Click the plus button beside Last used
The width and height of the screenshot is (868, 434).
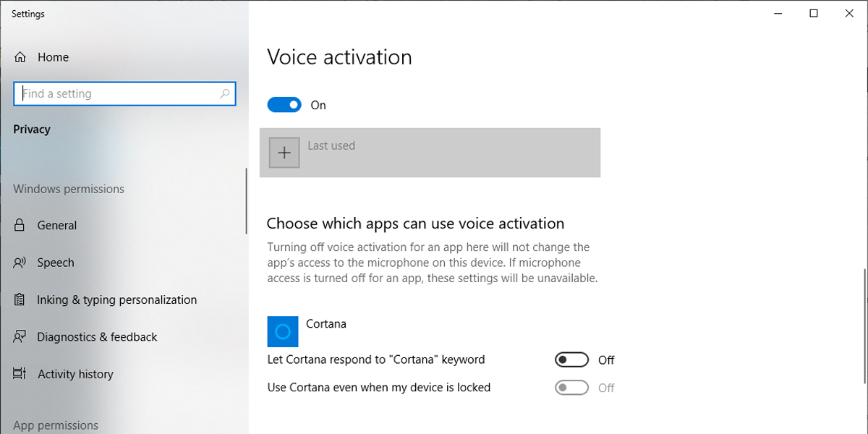click(284, 153)
